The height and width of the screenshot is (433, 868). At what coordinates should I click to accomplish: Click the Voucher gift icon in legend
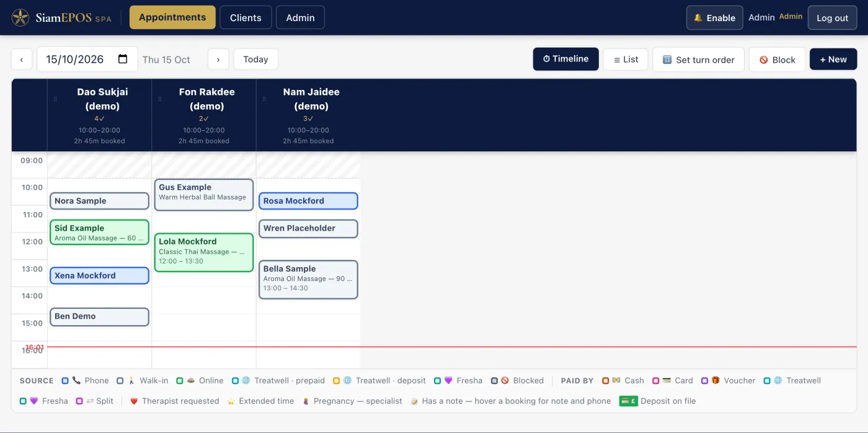click(x=715, y=381)
